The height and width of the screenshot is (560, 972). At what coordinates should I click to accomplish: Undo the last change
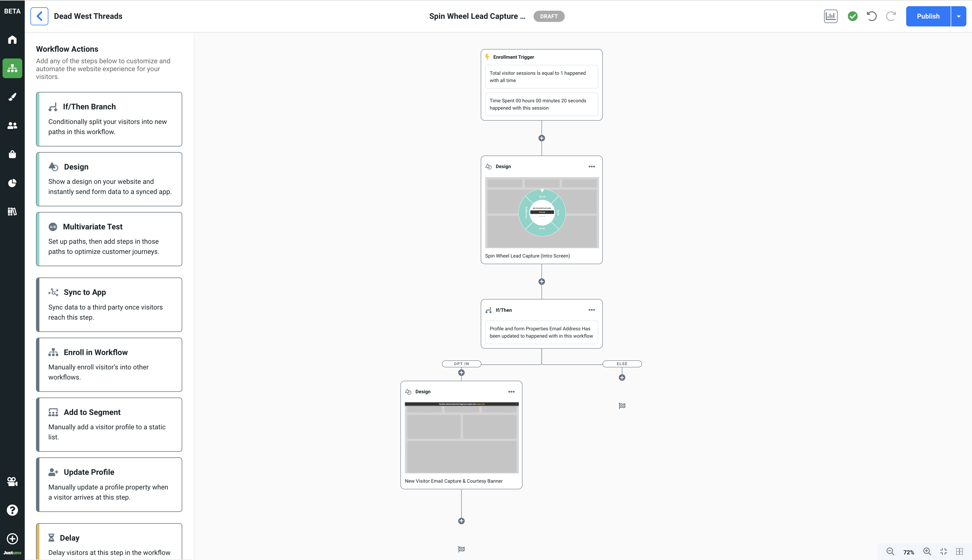[872, 16]
